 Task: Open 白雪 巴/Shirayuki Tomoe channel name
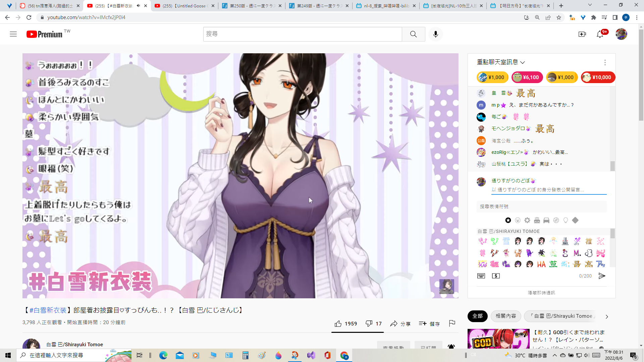pos(74,345)
